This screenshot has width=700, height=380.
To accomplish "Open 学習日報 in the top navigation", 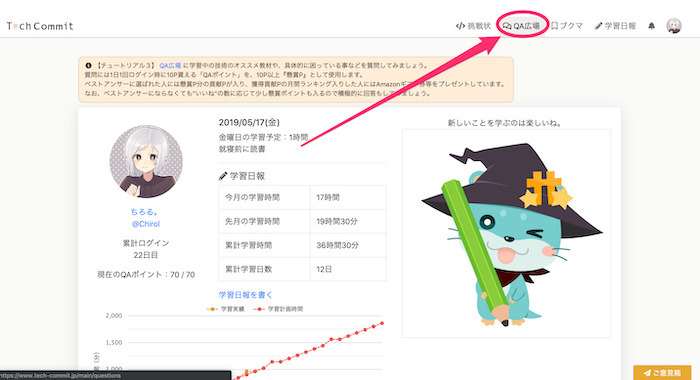I will [615, 26].
